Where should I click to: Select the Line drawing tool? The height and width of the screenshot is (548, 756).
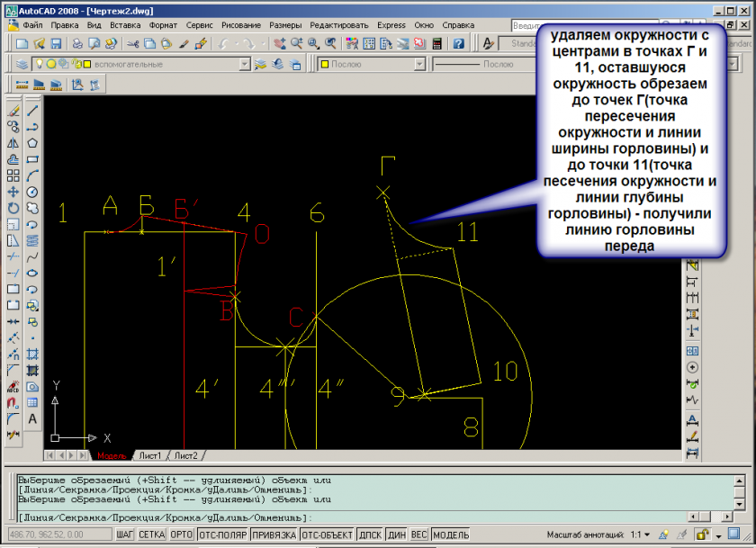(x=32, y=110)
